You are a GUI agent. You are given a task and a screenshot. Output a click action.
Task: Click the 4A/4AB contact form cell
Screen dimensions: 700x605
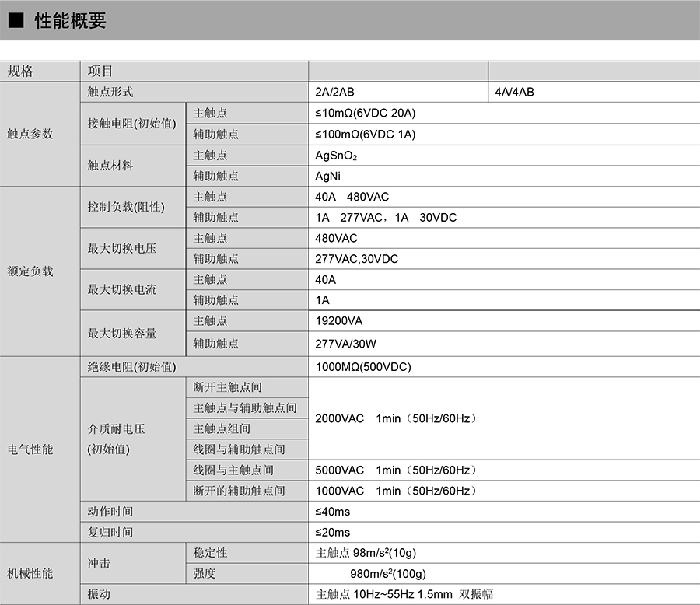(x=514, y=92)
